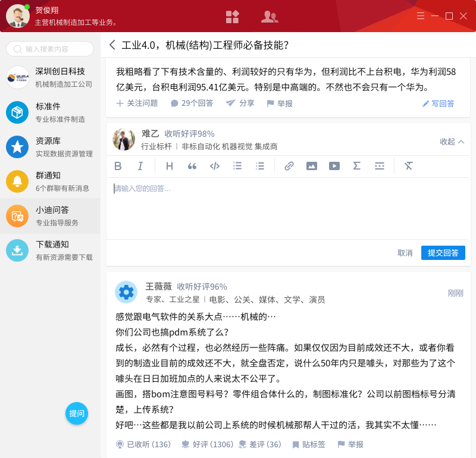Image resolution: width=476 pixels, height=458 pixels.
Task: Click 收听好评98% rating text
Action: coord(189,134)
